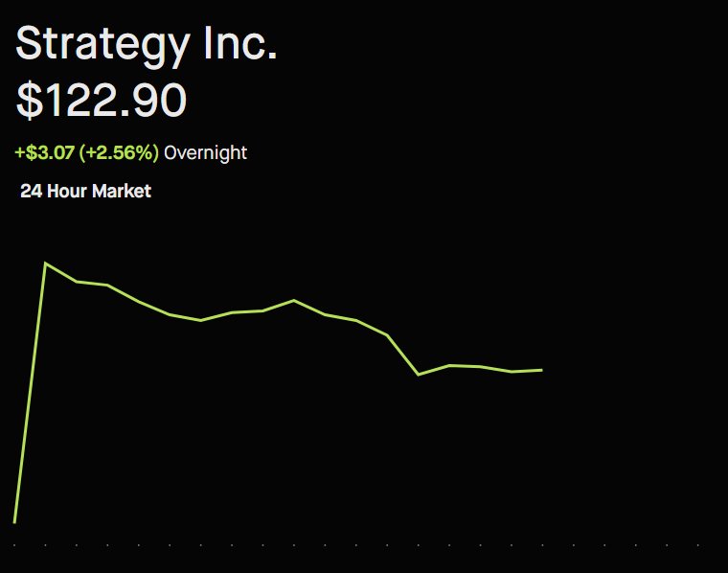728x573 pixels.
Task: Click the right end of the chart line
Action: pos(542,370)
